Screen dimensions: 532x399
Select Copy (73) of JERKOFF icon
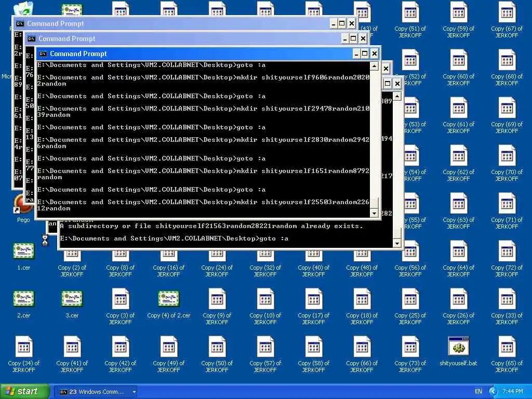(x=410, y=347)
